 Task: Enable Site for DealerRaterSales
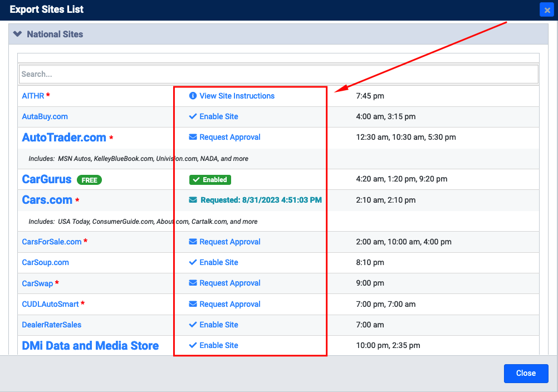(219, 325)
